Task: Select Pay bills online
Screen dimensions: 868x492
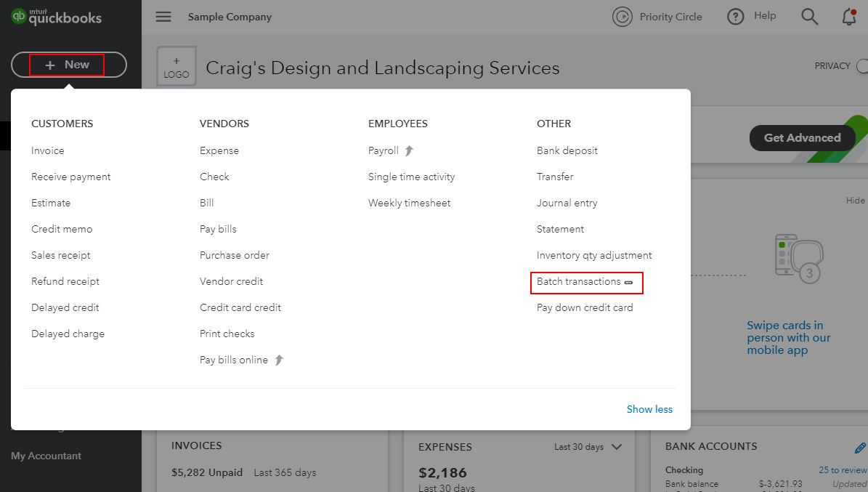Action: 234,360
